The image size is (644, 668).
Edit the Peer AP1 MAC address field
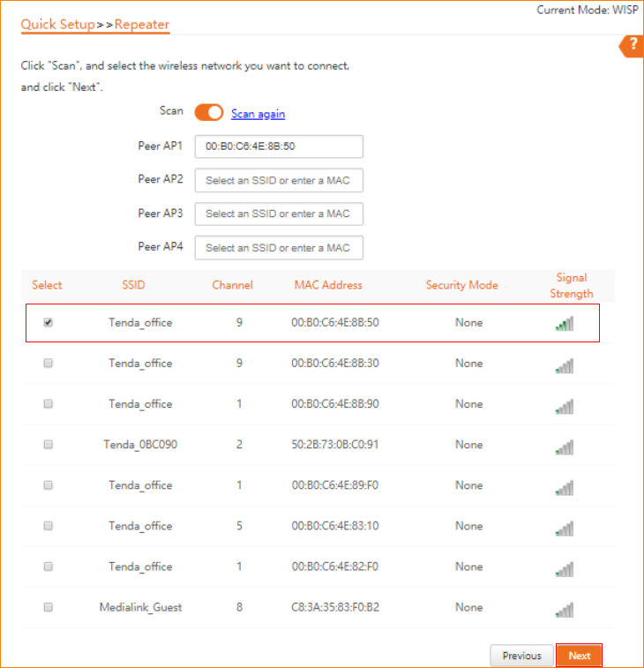pos(279,146)
